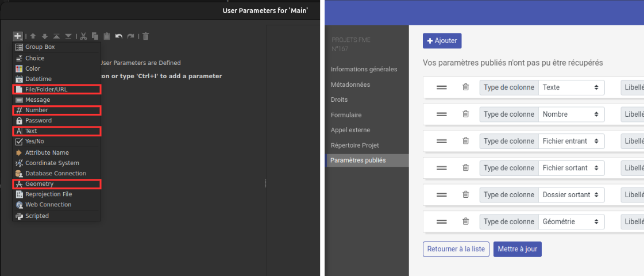Screen dimensions: 644x276
Task: Delete the Dossier sortant parameter row
Action: (465, 194)
